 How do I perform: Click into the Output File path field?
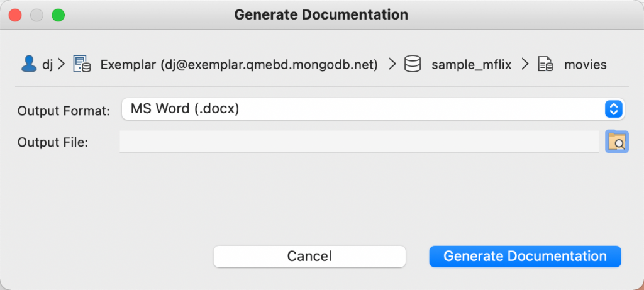point(359,142)
